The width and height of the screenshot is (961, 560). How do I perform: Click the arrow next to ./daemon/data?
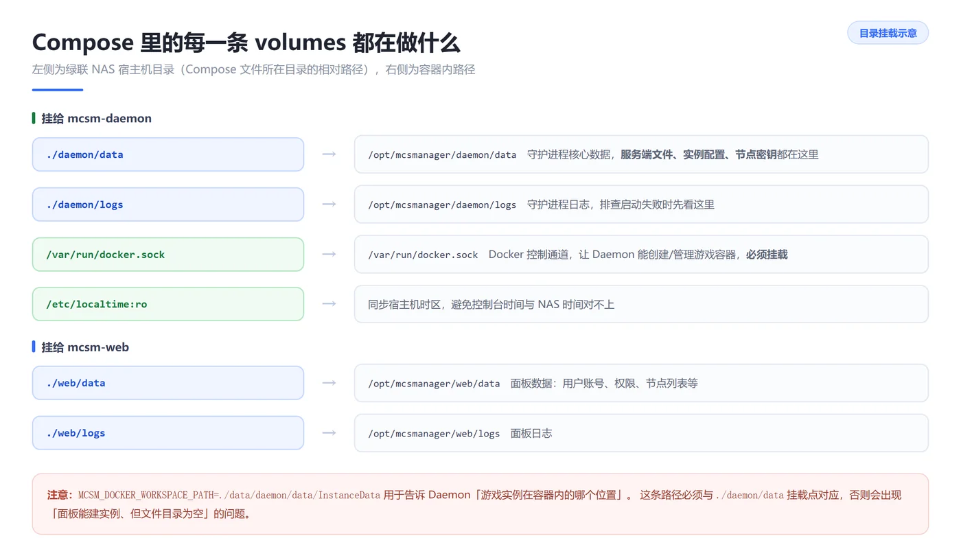tap(329, 154)
